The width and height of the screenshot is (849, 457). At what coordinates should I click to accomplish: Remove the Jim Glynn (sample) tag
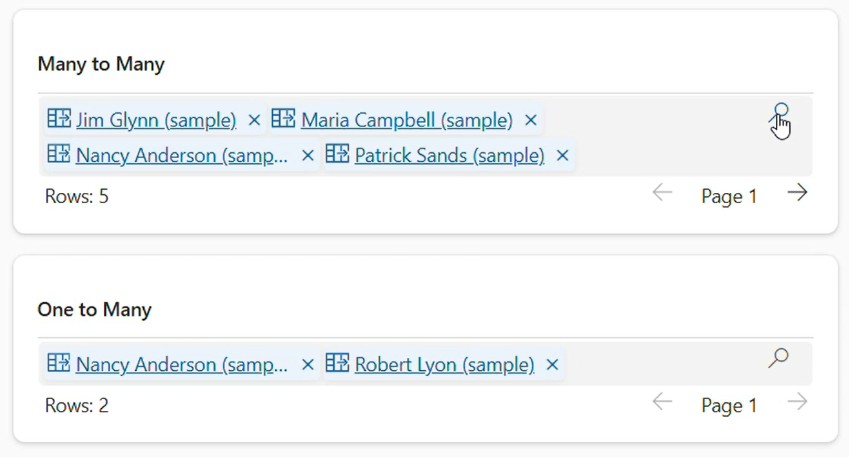[x=254, y=120]
